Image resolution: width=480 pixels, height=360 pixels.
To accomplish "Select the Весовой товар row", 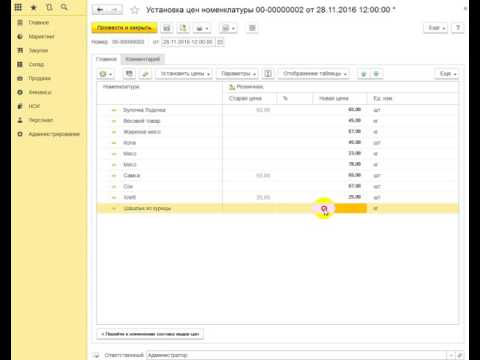I will [x=278, y=121].
